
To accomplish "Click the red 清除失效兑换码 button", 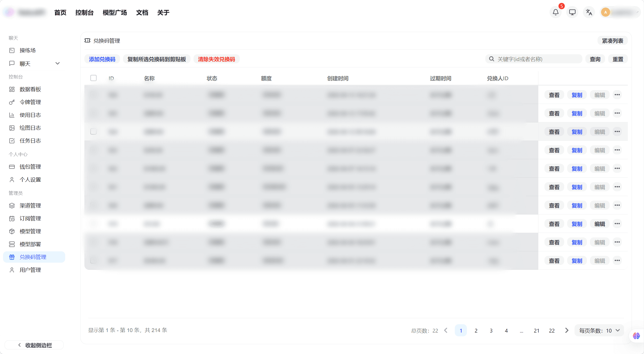I will (216, 59).
